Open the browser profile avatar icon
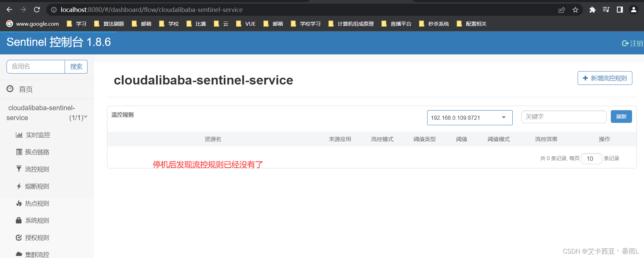The width and height of the screenshot is (644, 258). (x=634, y=10)
